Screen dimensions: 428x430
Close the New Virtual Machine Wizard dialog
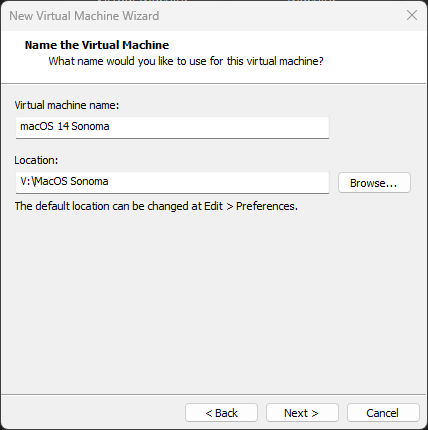412,15
